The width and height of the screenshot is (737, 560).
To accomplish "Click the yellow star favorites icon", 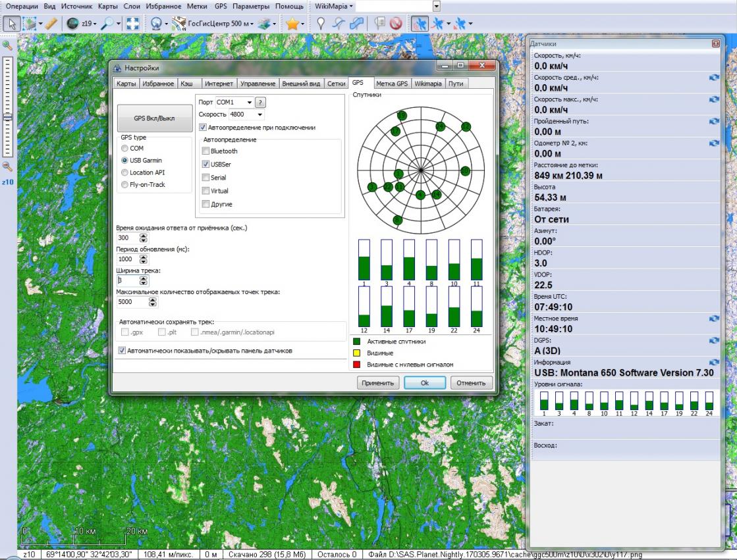I will (x=292, y=23).
